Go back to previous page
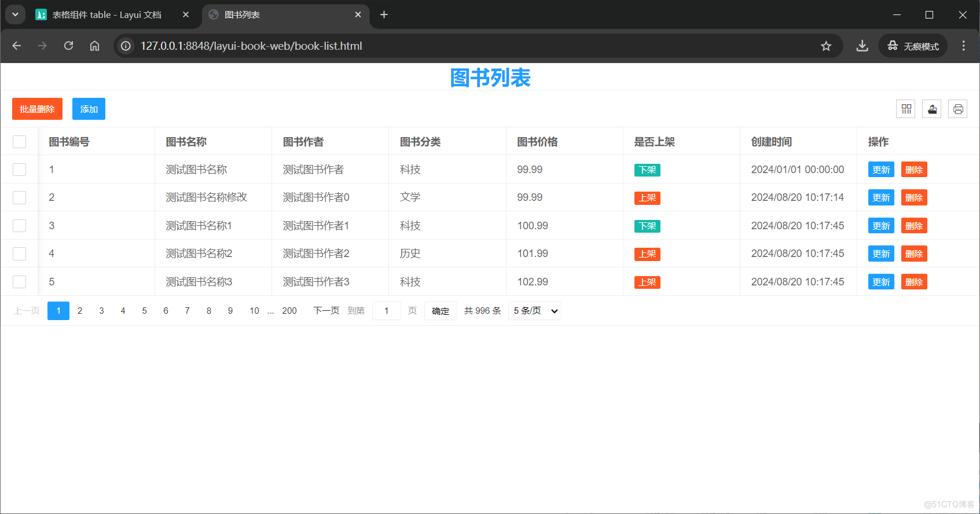980x514 pixels. coord(17,46)
